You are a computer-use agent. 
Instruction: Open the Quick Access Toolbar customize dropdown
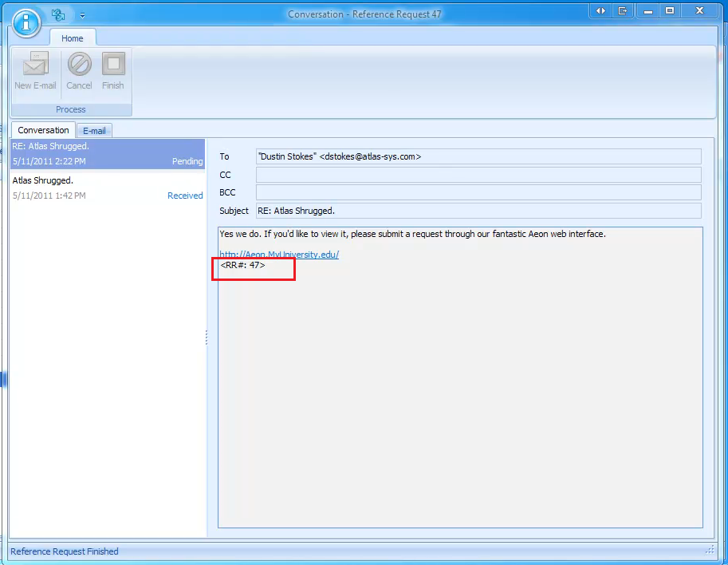(x=82, y=14)
